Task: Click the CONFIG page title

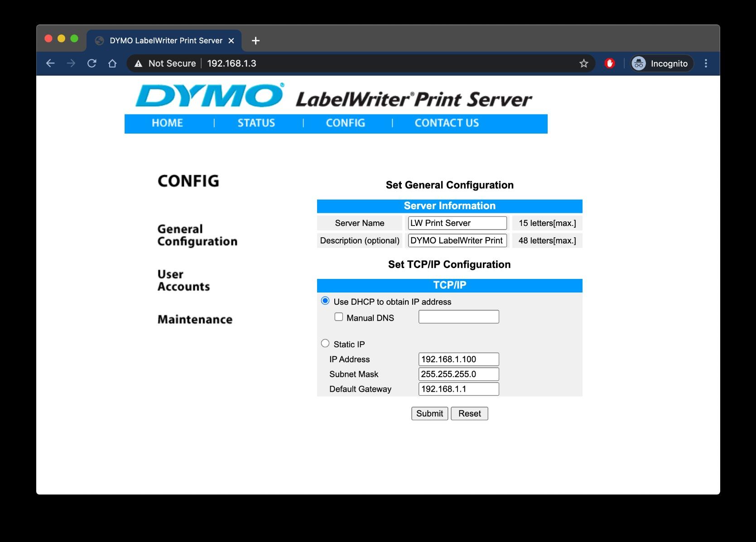Action: (x=188, y=181)
